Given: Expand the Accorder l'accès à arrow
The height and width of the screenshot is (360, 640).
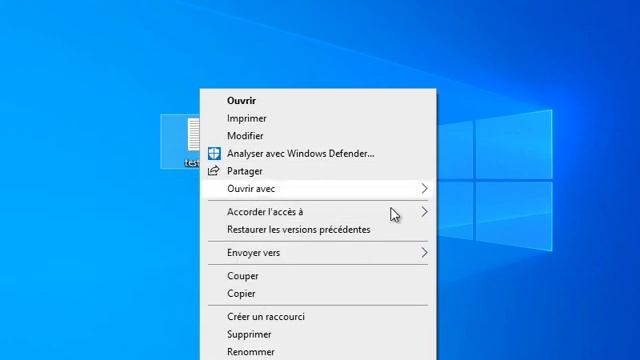Looking at the screenshot, I should click(424, 212).
